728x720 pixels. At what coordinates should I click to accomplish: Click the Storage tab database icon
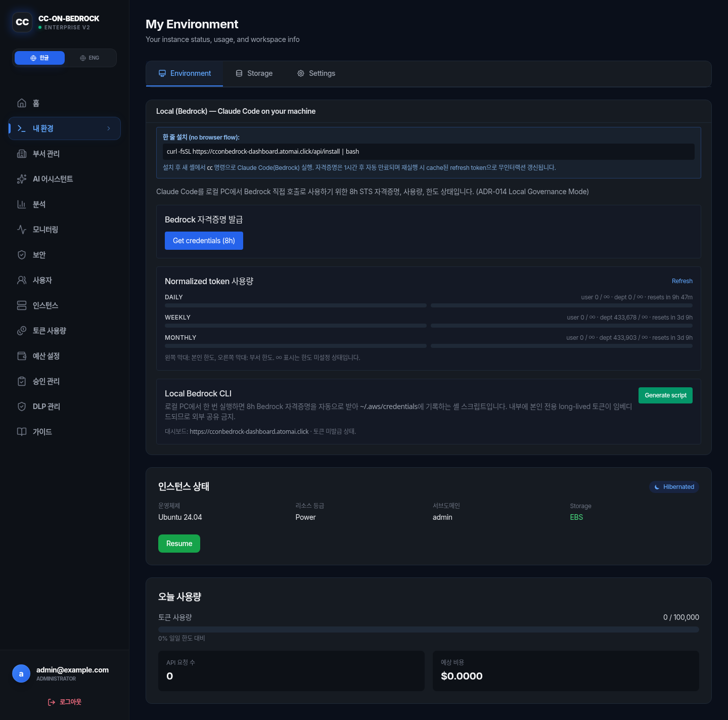pos(239,73)
